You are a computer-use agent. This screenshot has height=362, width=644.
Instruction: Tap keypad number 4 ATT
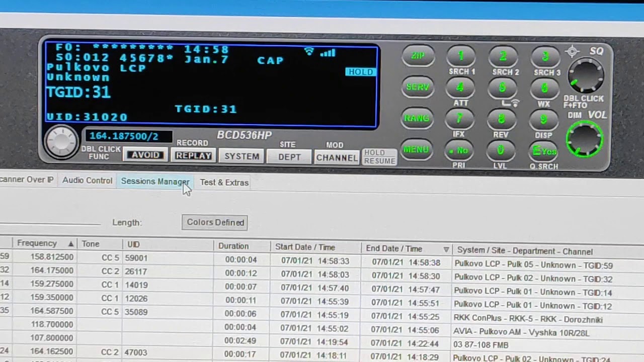tap(460, 88)
